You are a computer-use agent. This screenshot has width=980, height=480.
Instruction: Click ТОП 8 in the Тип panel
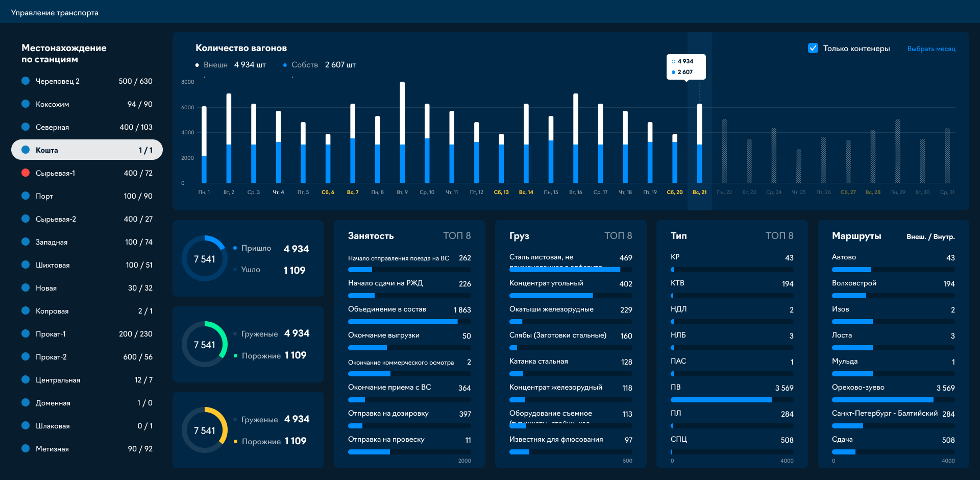pos(779,235)
